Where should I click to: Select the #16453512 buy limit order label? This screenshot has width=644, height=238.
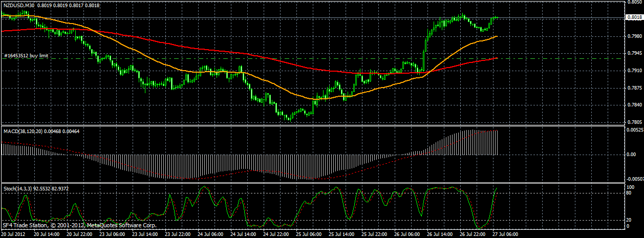tap(26, 55)
